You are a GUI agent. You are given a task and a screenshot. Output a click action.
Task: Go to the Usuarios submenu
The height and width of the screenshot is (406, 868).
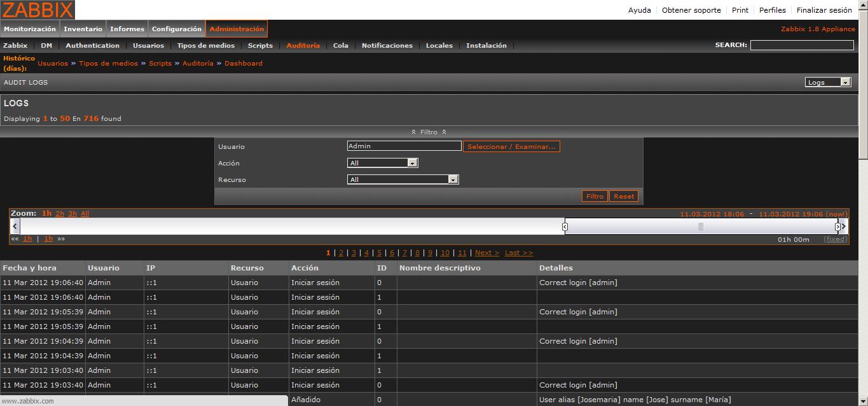point(148,45)
